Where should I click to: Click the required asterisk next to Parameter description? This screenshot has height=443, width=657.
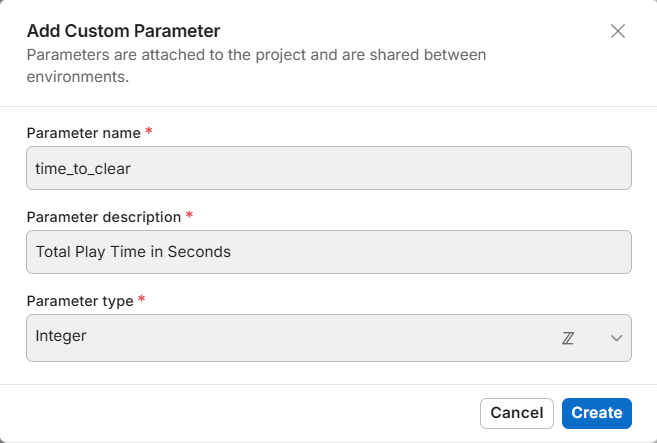(189, 215)
